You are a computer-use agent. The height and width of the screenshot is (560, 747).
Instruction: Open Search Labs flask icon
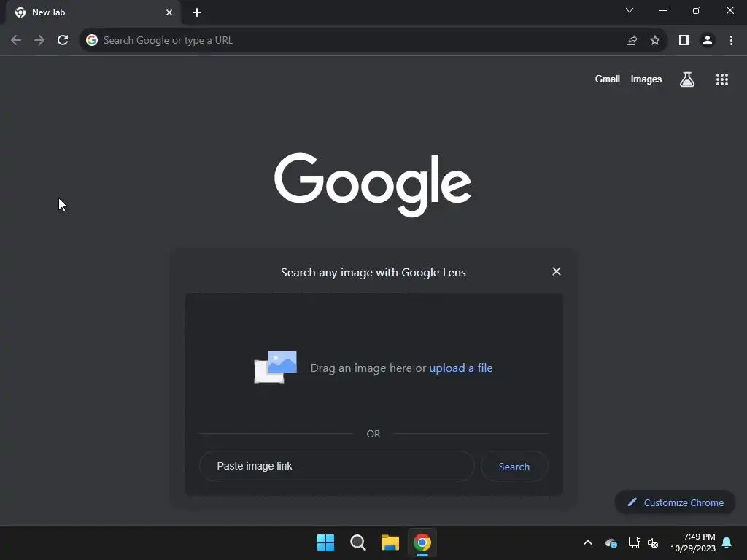coord(687,79)
